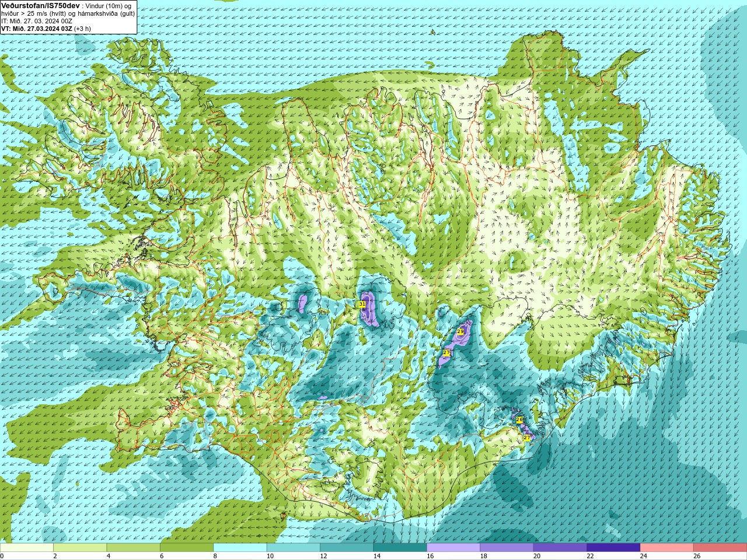
Task: Click the scale number 22
Action: [590, 556]
